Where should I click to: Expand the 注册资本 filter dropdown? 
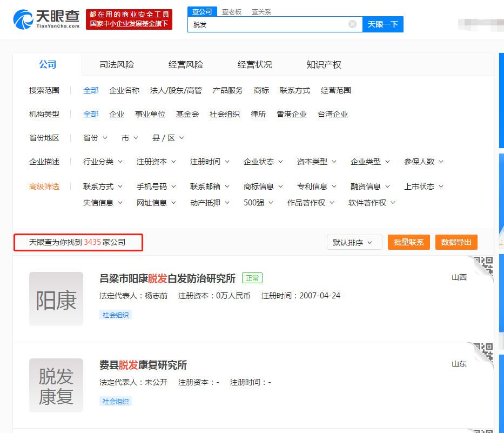pyautogui.click(x=157, y=162)
